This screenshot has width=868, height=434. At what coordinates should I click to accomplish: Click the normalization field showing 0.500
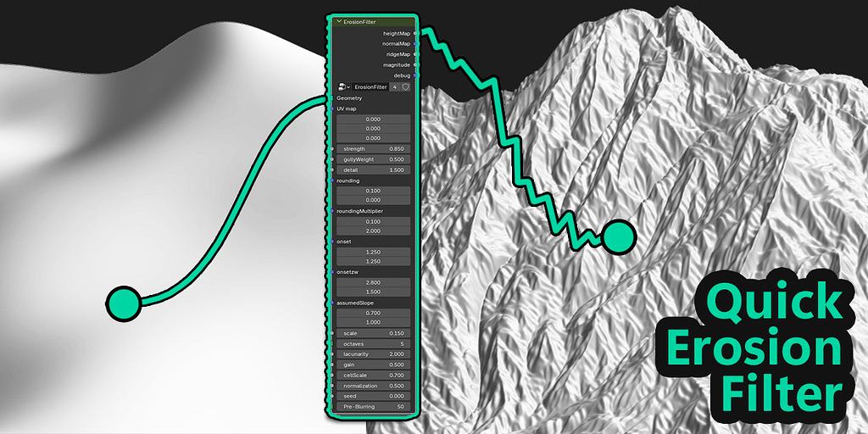tap(374, 386)
